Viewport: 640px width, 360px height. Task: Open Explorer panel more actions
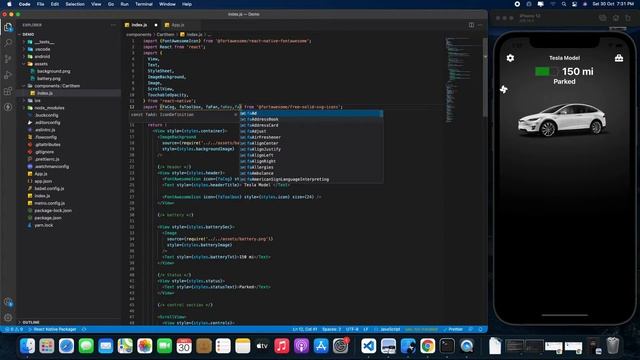point(113,25)
